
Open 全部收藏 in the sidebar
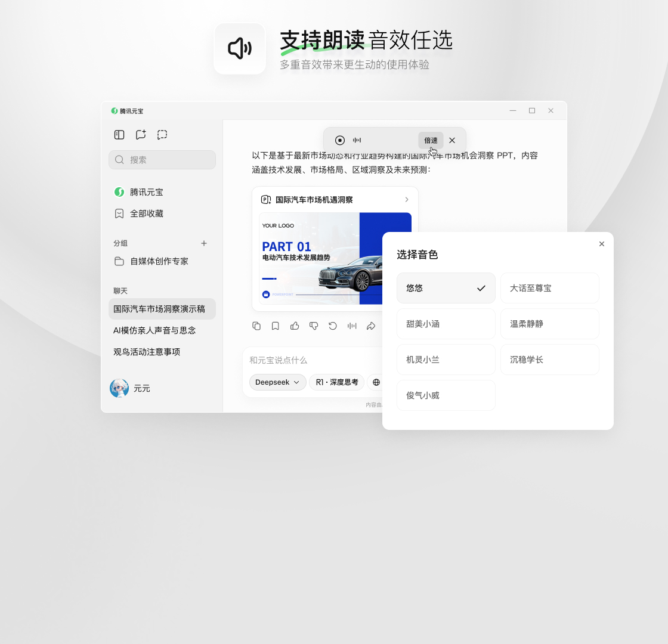pos(147,213)
